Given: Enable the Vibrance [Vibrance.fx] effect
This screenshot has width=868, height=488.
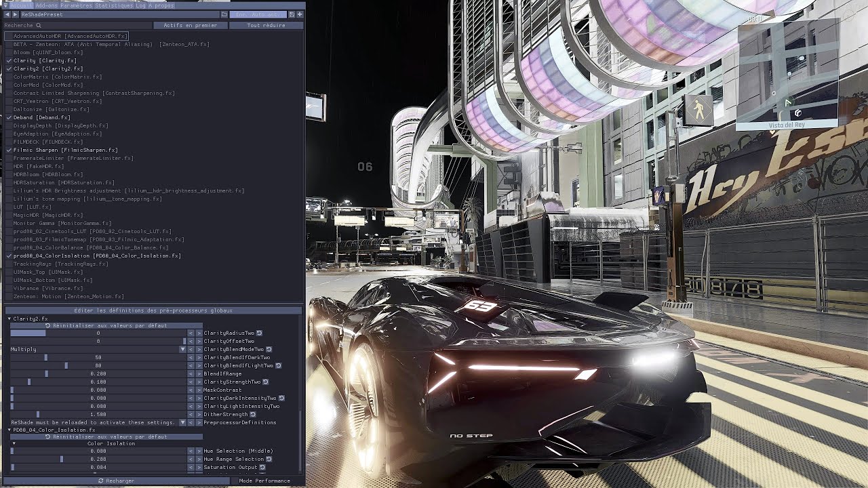Looking at the screenshot, I should [x=9, y=289].
